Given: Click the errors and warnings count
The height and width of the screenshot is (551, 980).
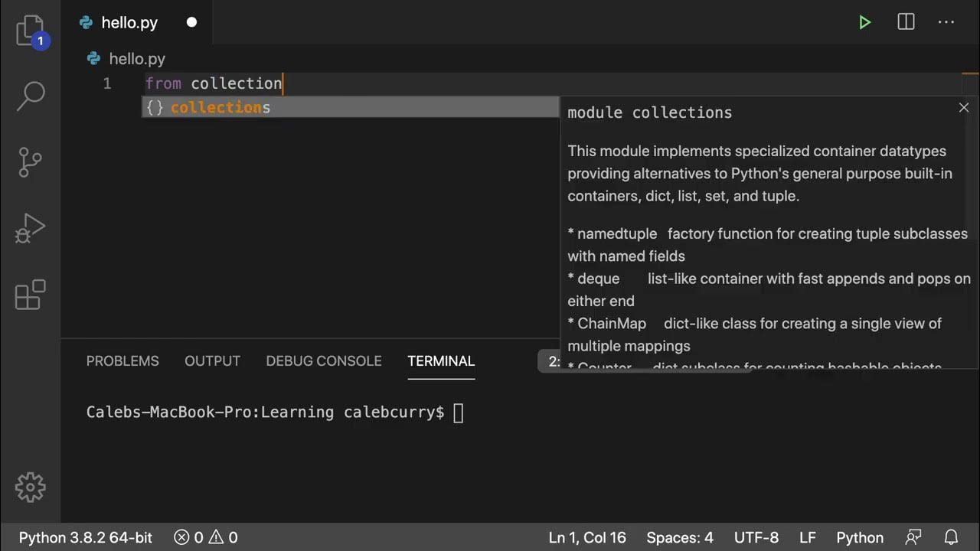Looking at the screenshot, I should pyautogui.click(x=206, y=537).
